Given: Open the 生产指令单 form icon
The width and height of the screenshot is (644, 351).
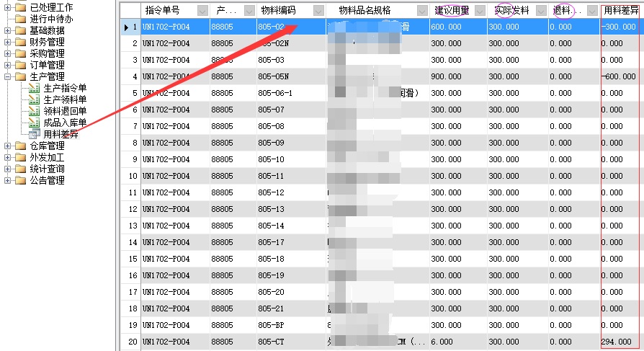Looking at the screenshot, I should (33, 88).
